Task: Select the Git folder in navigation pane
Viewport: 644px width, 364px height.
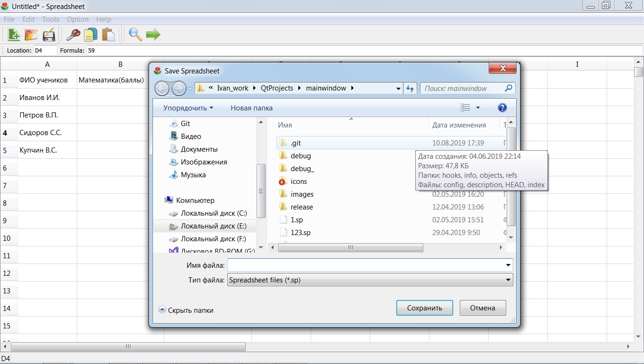Action: tap(185, 123)
